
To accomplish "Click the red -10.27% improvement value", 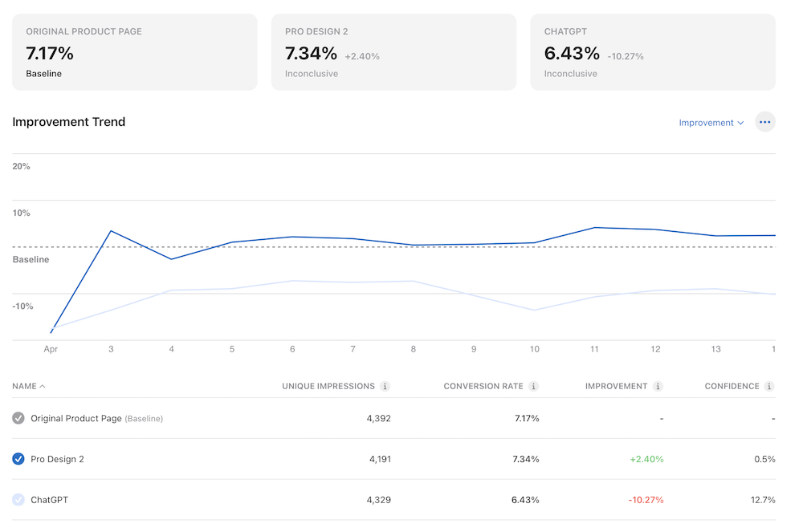I will point(647,499).
